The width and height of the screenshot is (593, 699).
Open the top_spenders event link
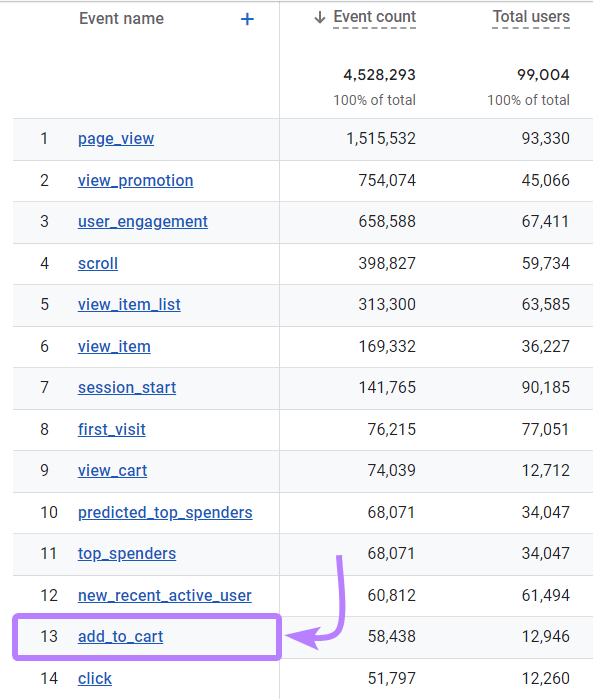point(127,553)
